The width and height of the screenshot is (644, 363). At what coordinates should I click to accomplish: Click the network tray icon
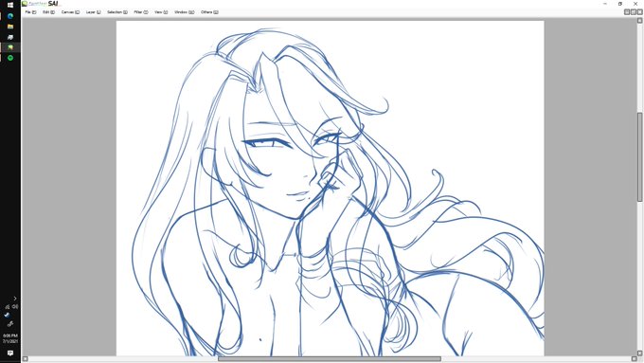8,307
